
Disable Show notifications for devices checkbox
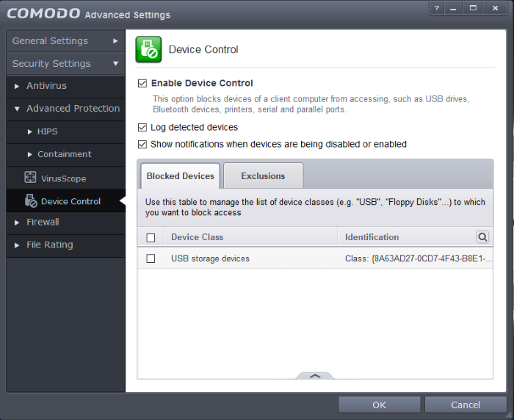click(142, 145)
